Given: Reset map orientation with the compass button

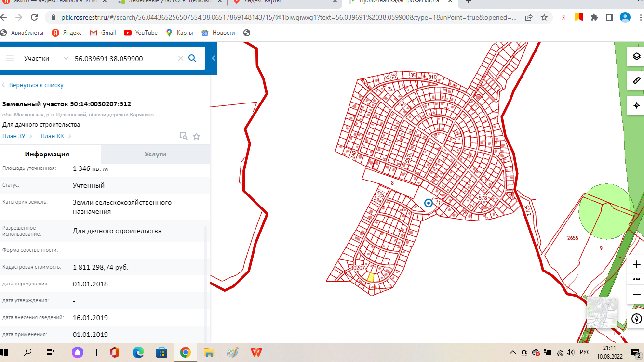Looking at the screenshot, I should click(x=636, y=318).
